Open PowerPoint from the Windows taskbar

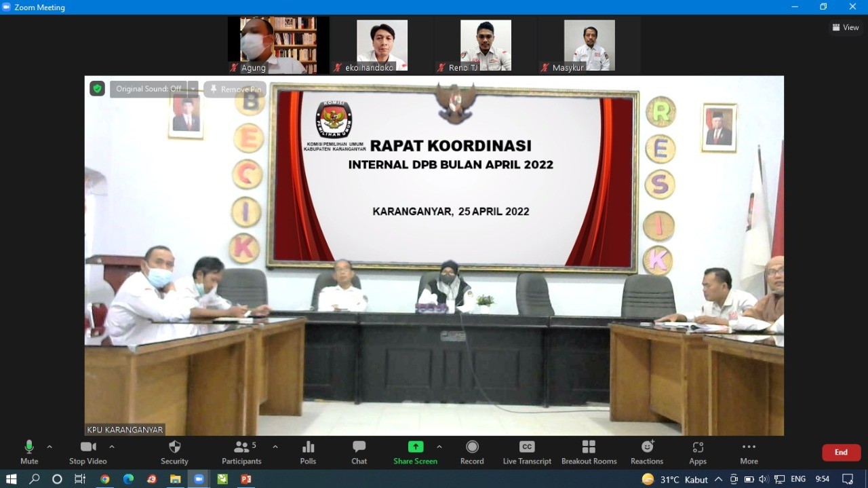tap(245, 479)
